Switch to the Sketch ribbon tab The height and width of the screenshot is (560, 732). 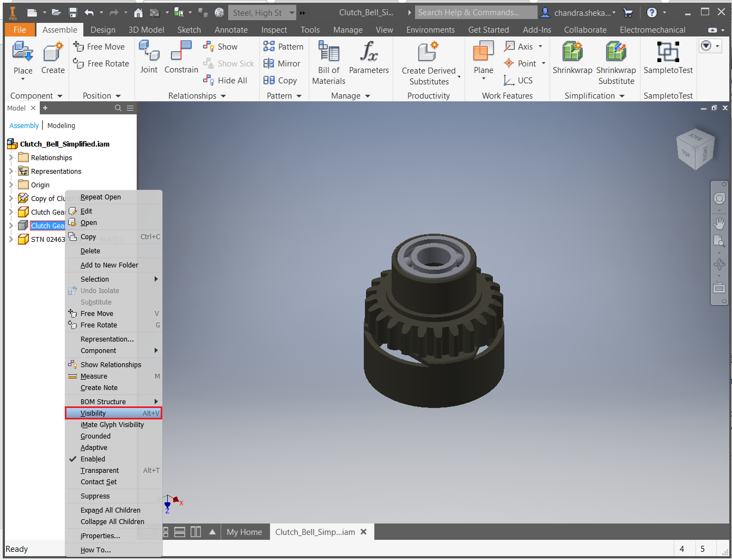click(x=189, y=30)
